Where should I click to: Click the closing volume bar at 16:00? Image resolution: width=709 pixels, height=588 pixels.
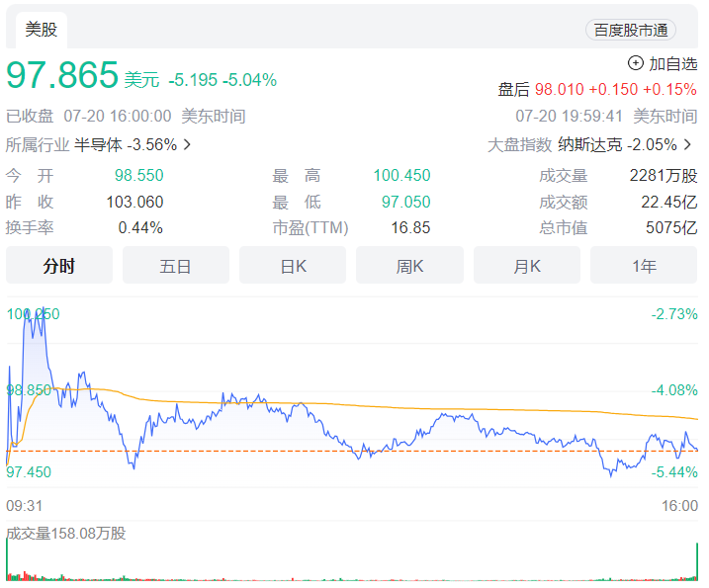(697, 561)
